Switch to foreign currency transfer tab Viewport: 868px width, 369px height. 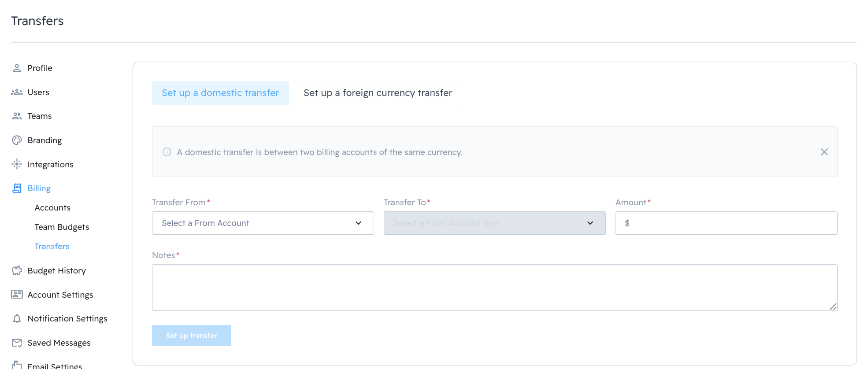[x=378, y=93]
